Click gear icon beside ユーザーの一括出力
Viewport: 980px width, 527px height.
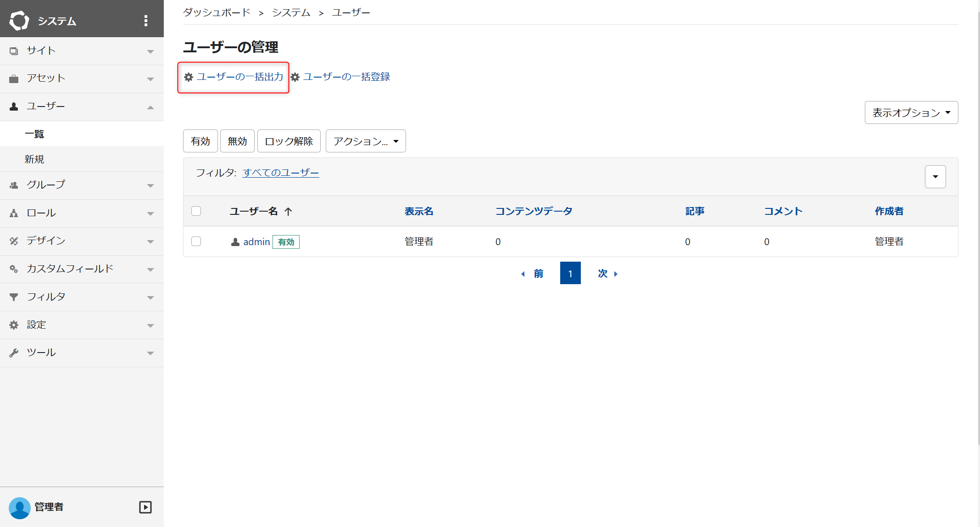point(189,77)
